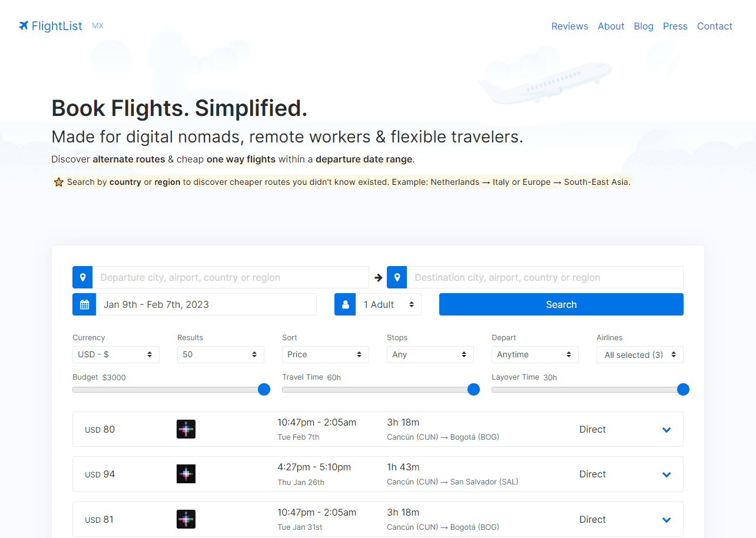Expand the San Salvador flight details

point(667,474)
